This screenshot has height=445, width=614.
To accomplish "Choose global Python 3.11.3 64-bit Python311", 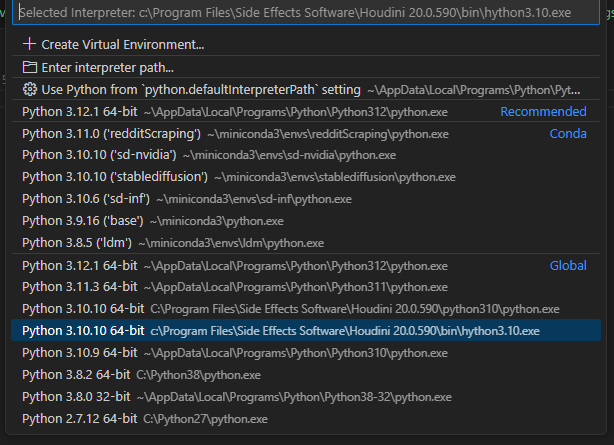I will point(306,287).
